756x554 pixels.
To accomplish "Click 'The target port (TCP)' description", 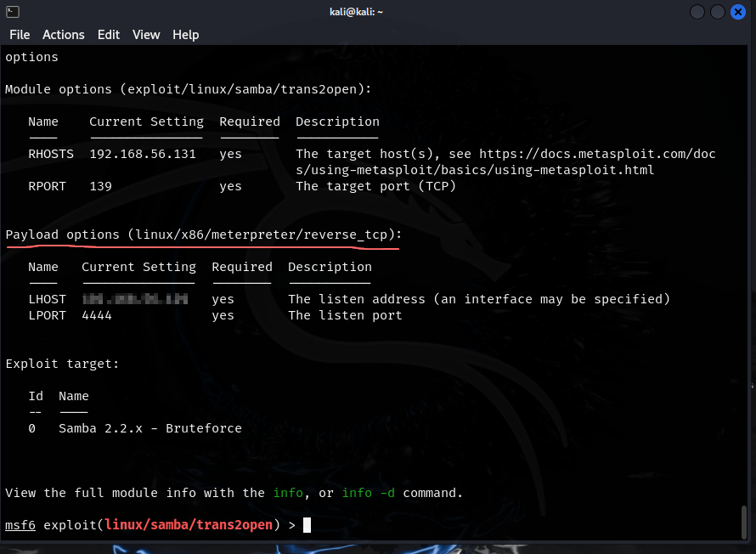I will 375,186.
